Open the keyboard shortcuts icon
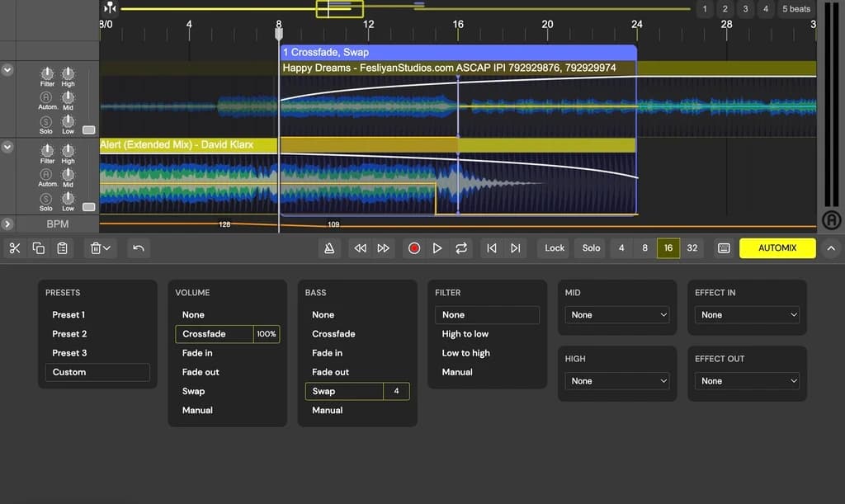This screenshot has width=845, height=504. 724,248
